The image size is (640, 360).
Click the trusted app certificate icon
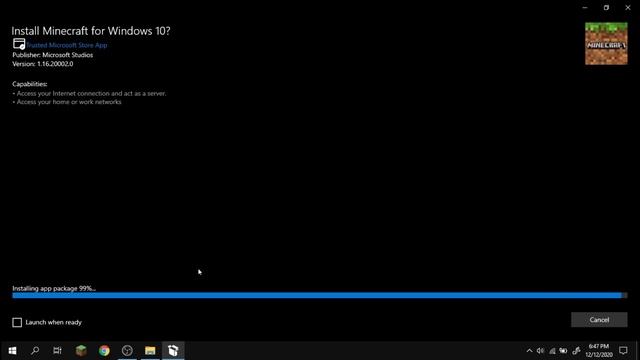pyautogui.click(x=19, y=44)
